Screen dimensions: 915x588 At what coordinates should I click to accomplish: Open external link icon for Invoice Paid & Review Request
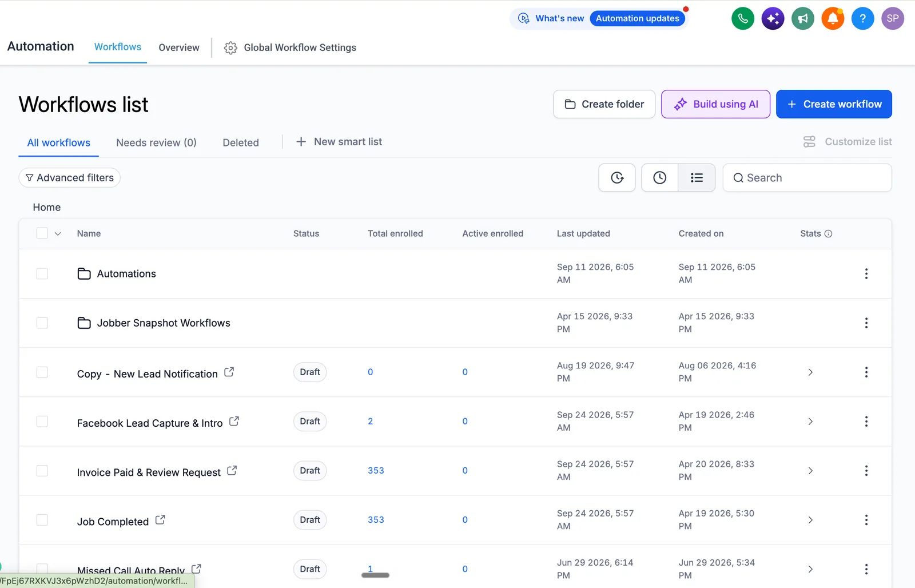pyautogui.click(x=232, y=470)
